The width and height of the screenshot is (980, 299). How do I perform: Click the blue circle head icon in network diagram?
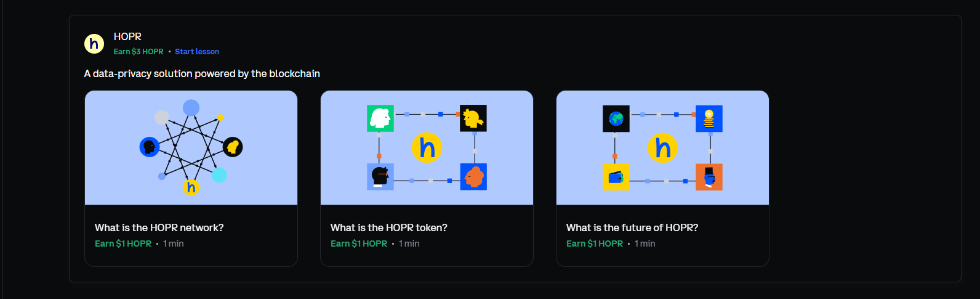coord(150,147)
